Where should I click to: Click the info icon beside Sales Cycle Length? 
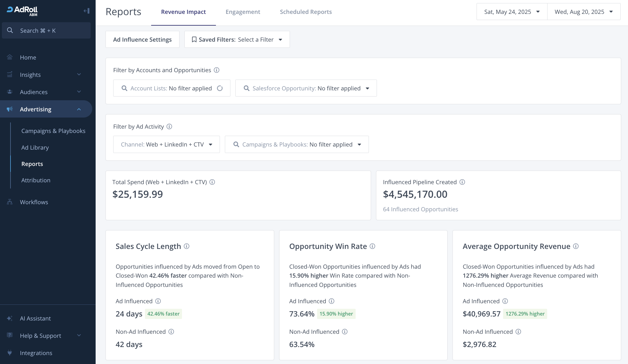pyautogui.click(x=187, y=246)
